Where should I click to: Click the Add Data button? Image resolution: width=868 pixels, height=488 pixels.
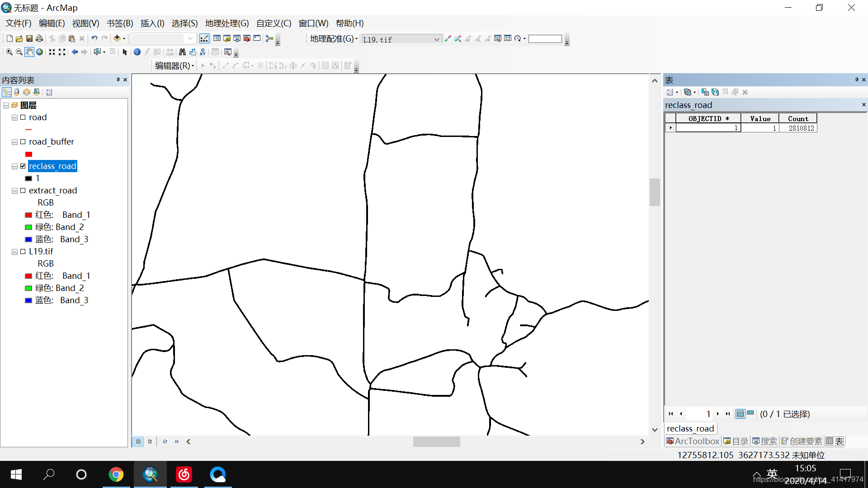[x=117, y=38]
